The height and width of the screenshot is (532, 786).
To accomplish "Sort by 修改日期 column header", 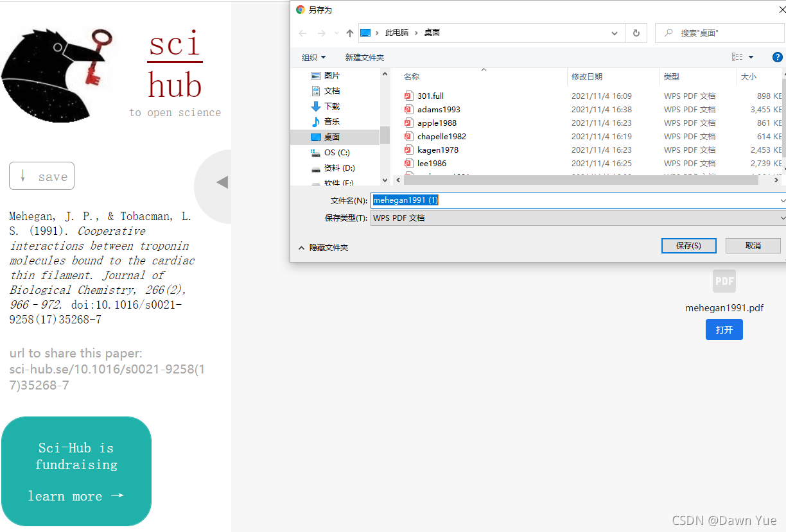I will coord(587,76).
